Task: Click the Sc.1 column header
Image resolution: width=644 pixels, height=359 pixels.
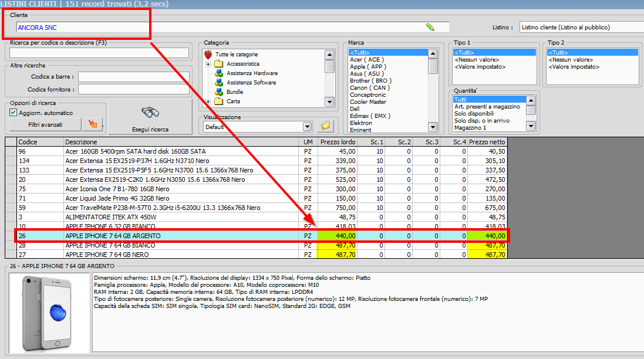Action: tap(371, 142)
